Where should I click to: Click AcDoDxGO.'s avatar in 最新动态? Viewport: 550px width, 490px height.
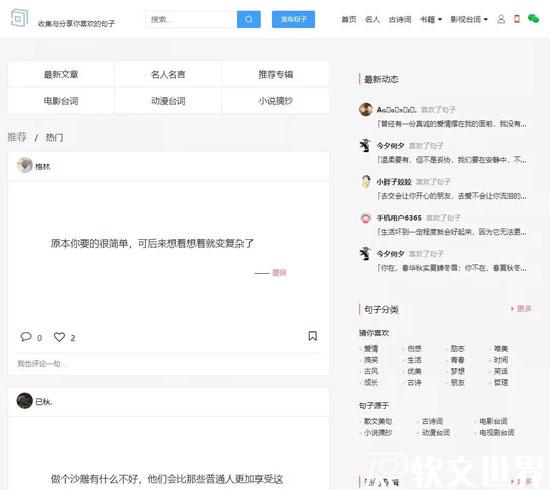pyautogui.click(x=366, y=109)
